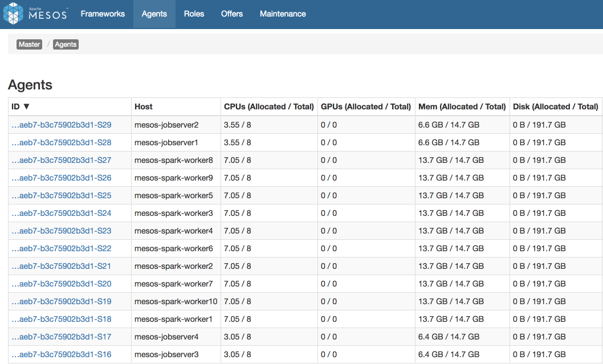Click GPU value 0 / 0 for mesos-spark-worker3
603x364 pixels.
(329, 213)
